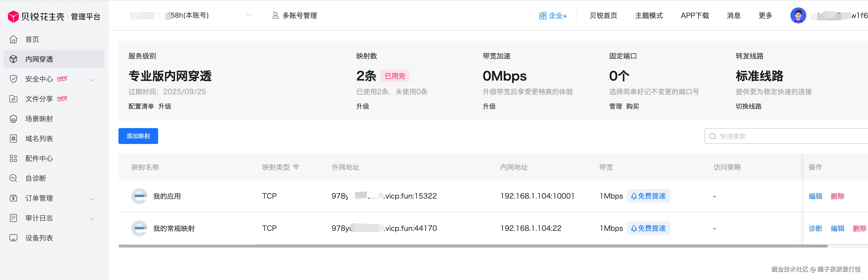868x280 pixels.
Task: Click the 内网穿透 cube icon
Action: (13, 59)
